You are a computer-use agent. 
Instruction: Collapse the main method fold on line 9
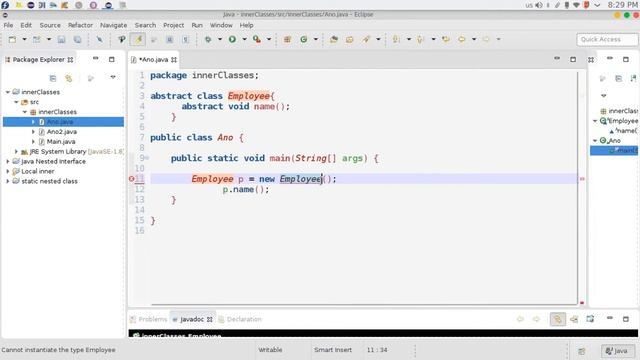[x=147, y=158]
